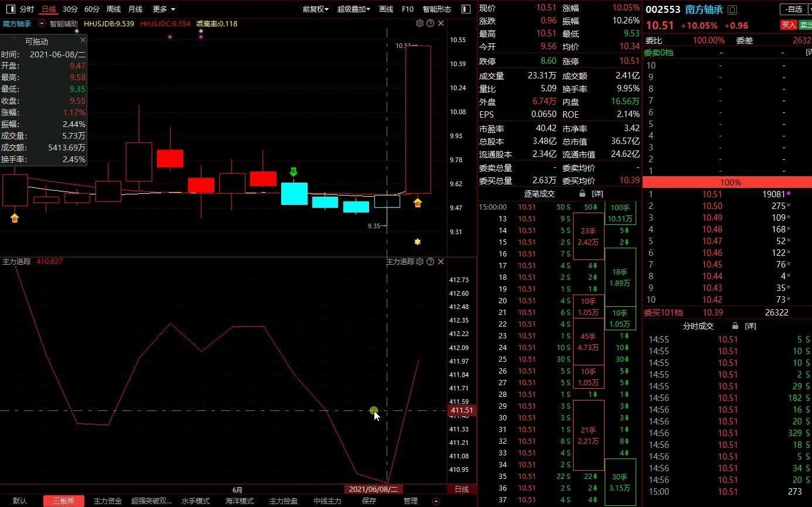Click the buy arrow under the first candle

(15, 218)
